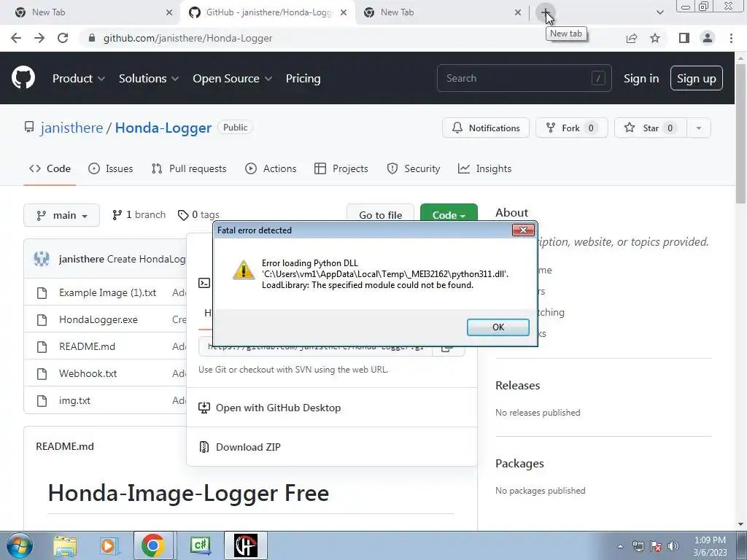Click the share page icon in address bar
Viewport: 747px width, 560px height.
point(632,38)
